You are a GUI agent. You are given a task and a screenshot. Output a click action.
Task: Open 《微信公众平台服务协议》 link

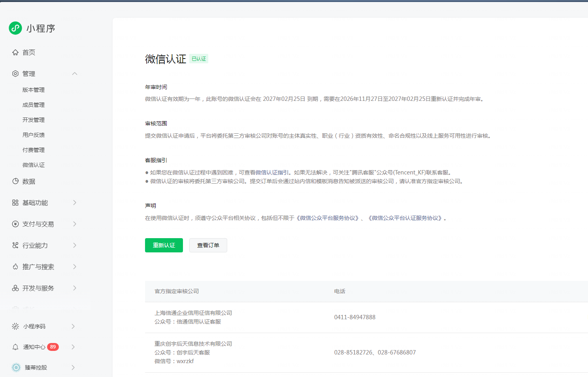tap(328, 218)
